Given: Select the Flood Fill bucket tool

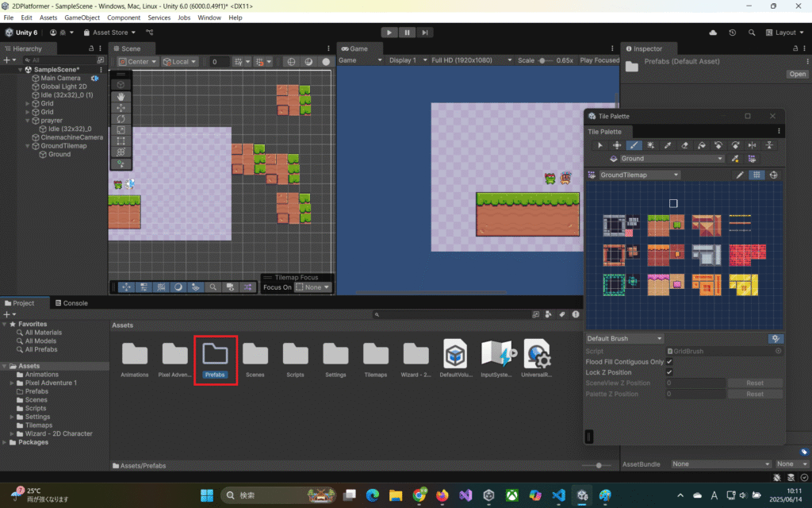Looking at the screenshot, I should pyautogui.click(x=702, y=145).
